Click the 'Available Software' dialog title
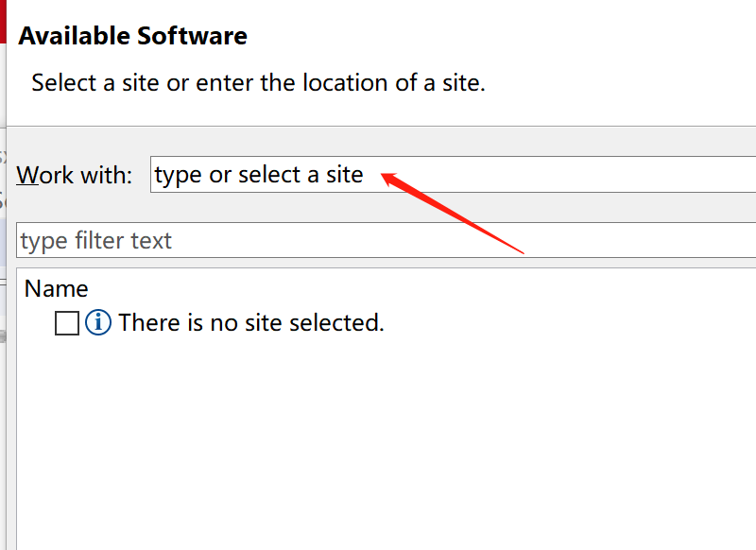756x550 pixels. click(x=132, y=36)
